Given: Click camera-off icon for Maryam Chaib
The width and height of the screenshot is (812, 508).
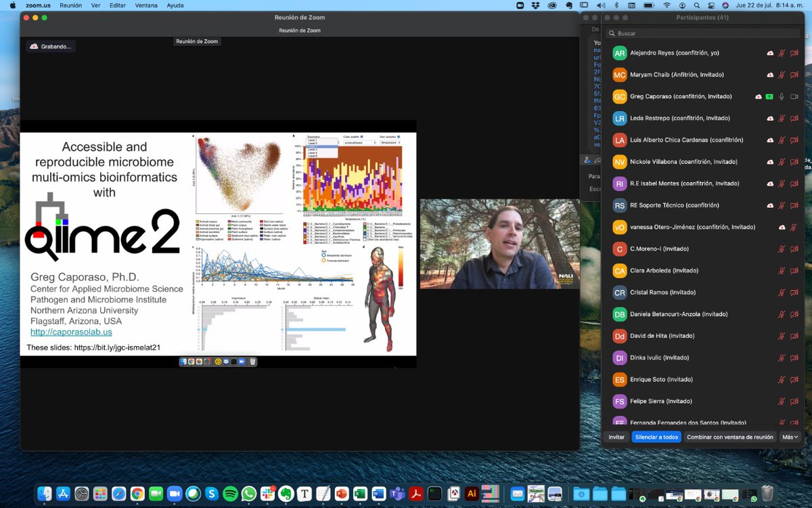Looking at the screenshot, I should point(794,75).
